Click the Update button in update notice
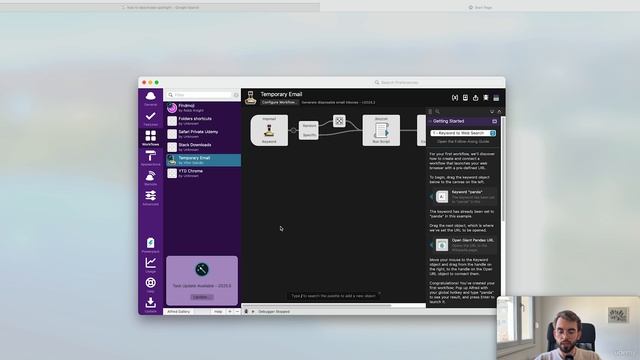 pos(202,297)
